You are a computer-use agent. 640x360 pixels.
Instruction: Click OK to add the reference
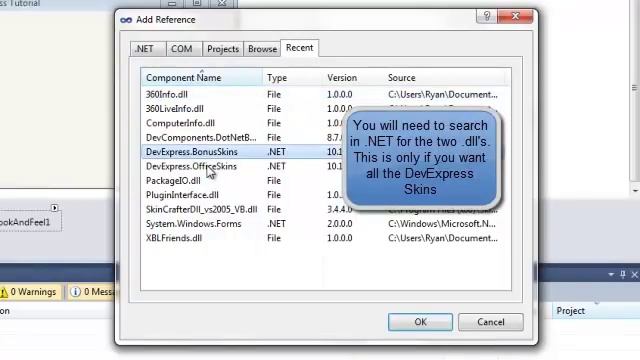pyautogui.click(x=420, y=322)
